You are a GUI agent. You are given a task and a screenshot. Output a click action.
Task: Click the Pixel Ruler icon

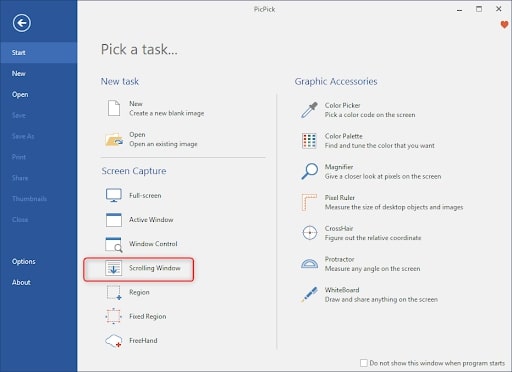coord(309,202)
